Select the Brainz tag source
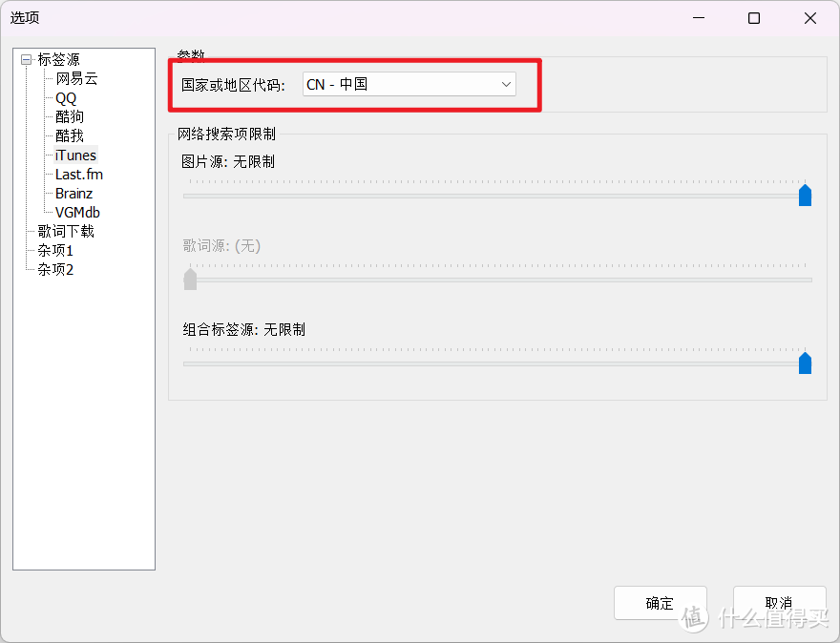The image size is (840, 643). click(x=73, y=193)
